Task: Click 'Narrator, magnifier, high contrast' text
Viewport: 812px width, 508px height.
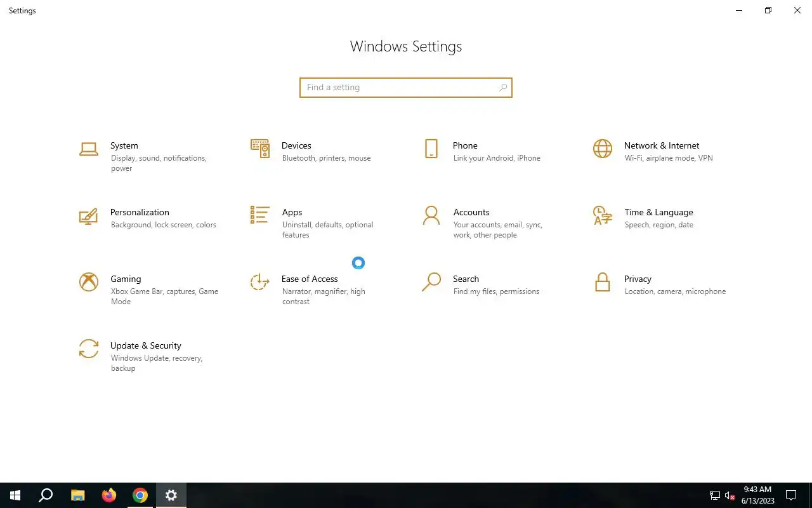Action: point(324,297)
